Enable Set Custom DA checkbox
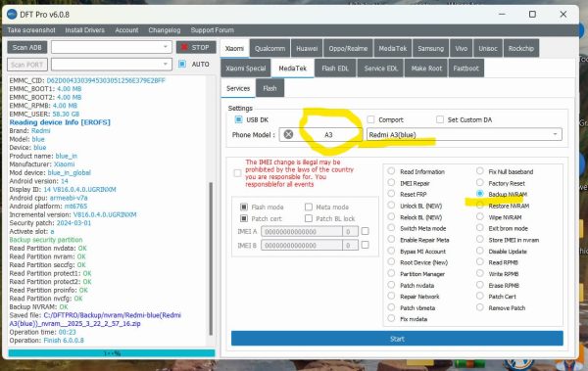588x371 pixels. point(440,119)
